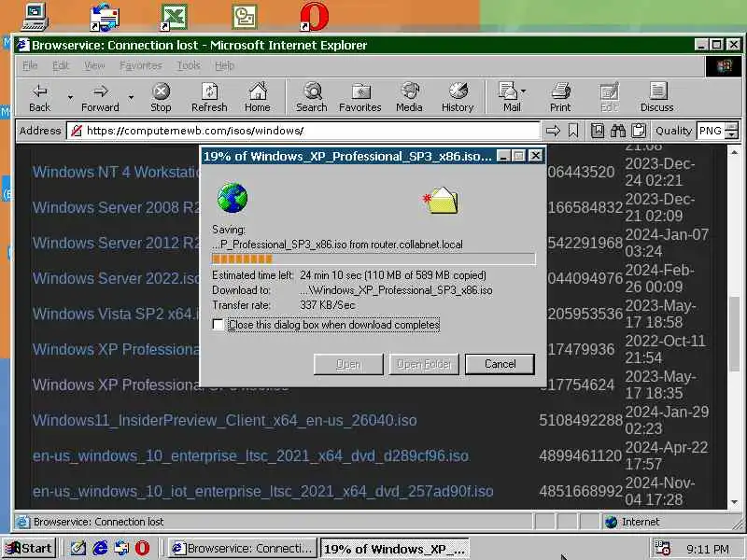
Task: Open Favorites from the toolbar
Action: [x=360, y=98]
